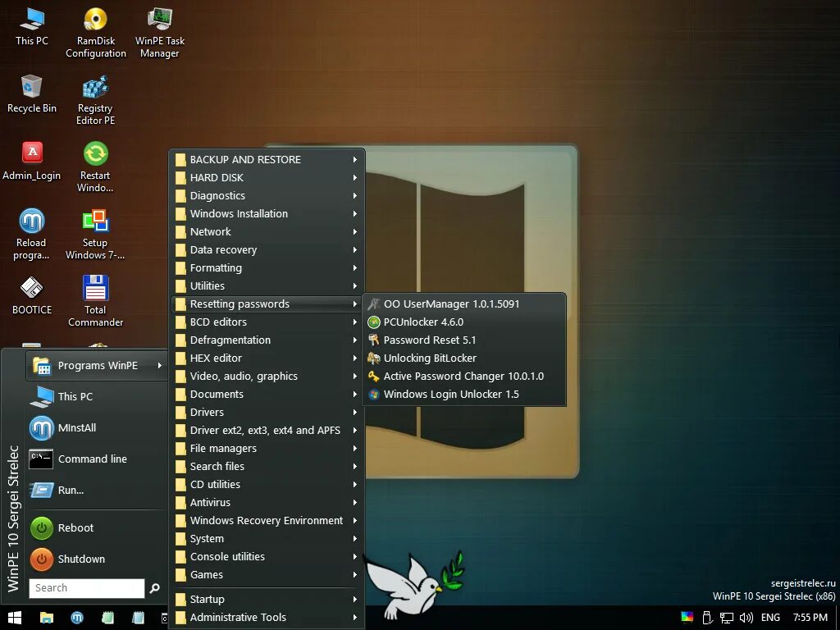Expand the Formatting submenu

point(267,268)
